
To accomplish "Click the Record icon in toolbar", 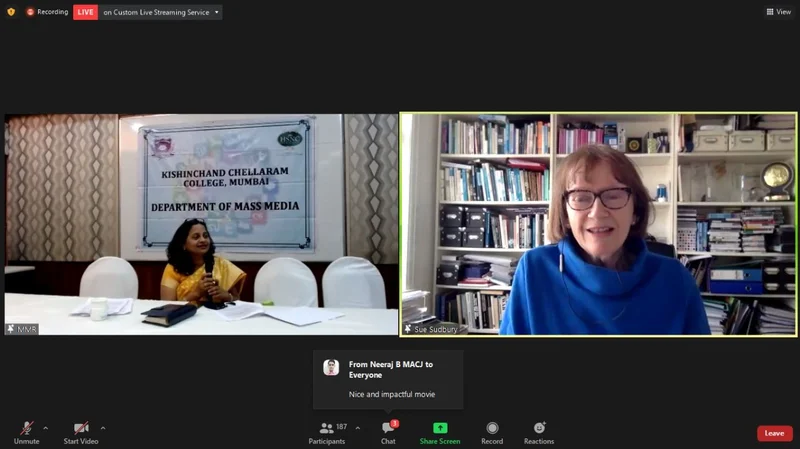I will pos(492,428).
